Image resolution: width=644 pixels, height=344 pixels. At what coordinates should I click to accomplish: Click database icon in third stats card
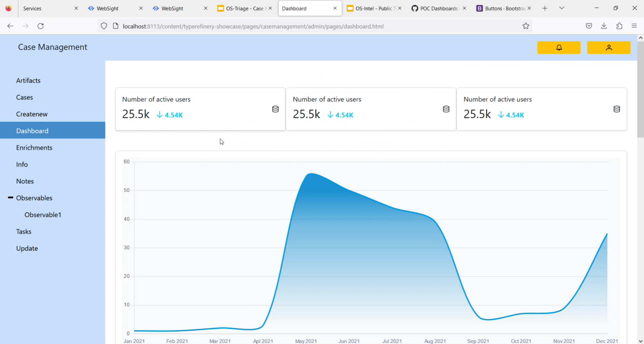click(x=617, y=109)
